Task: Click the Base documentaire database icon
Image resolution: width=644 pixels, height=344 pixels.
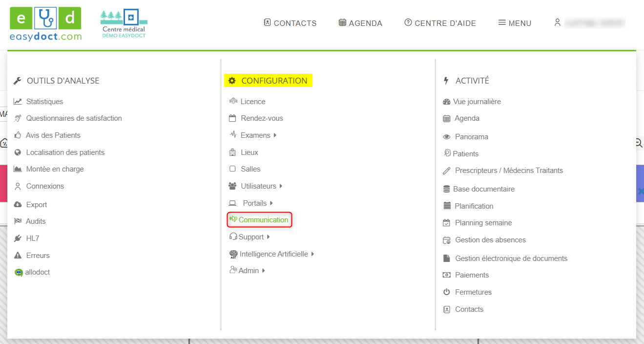Action: pyautogui.click(x=446, y=189)
